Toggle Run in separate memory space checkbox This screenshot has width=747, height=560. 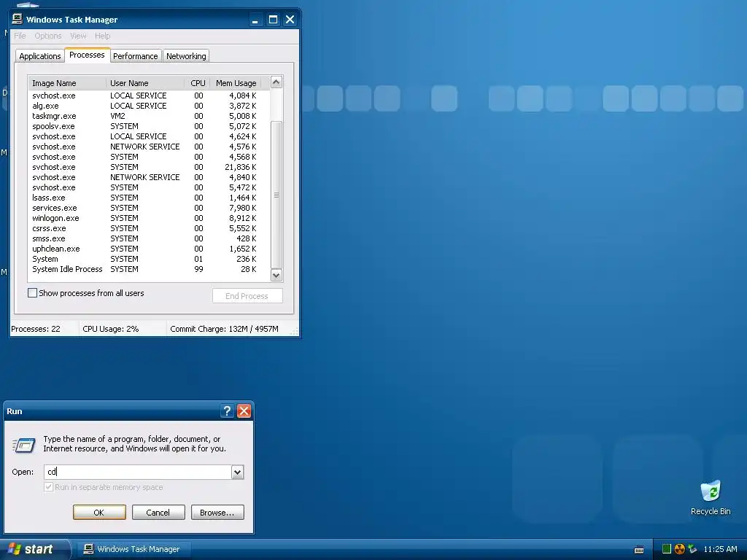[x=49, y=487]
